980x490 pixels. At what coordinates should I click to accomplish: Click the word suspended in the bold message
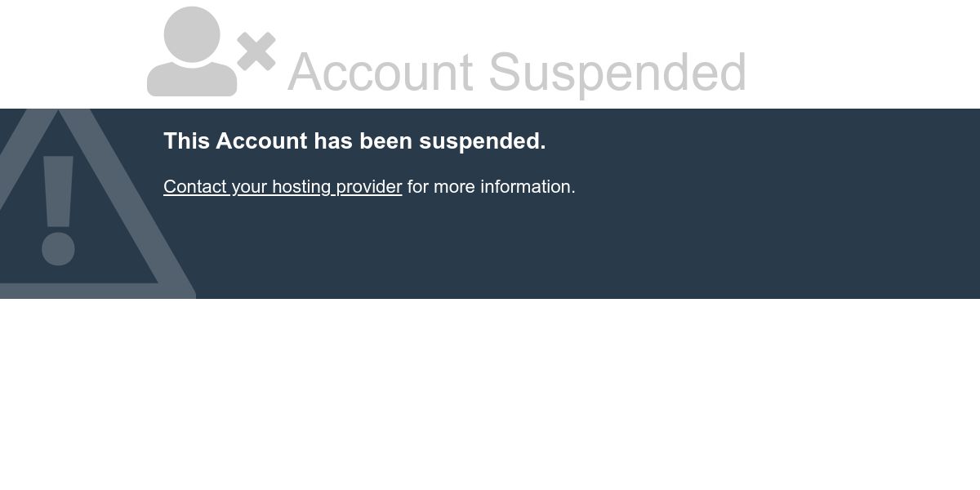coord(482,141)
